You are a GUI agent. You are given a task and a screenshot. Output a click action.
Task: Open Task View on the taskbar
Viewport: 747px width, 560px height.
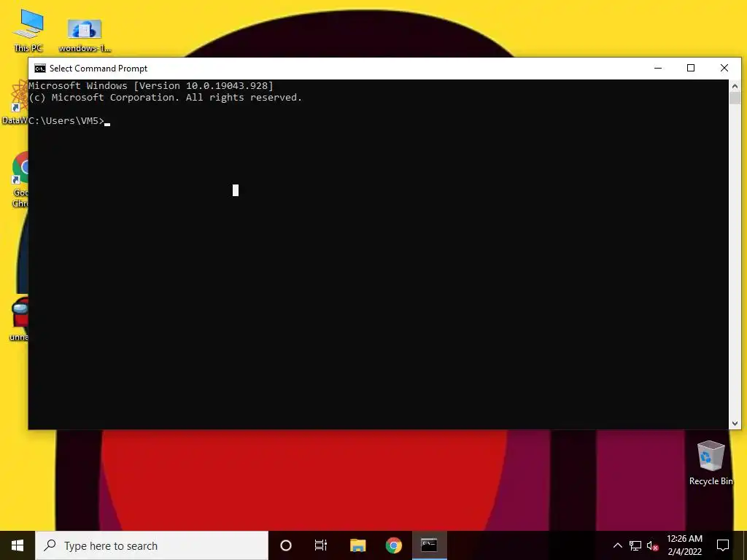coord(321,545)
